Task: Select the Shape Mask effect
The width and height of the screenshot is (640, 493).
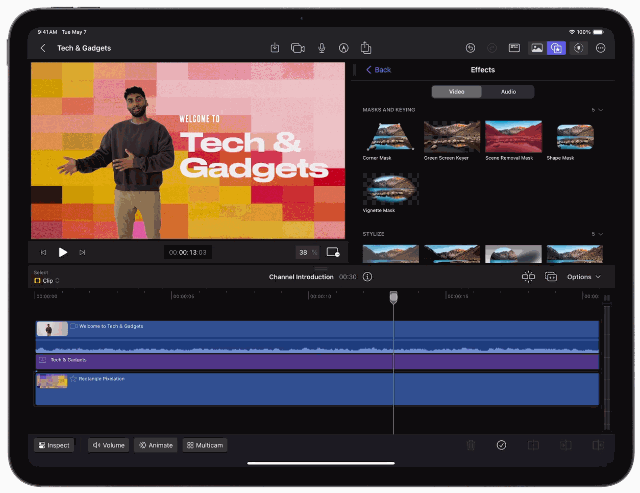Action: 575,140
